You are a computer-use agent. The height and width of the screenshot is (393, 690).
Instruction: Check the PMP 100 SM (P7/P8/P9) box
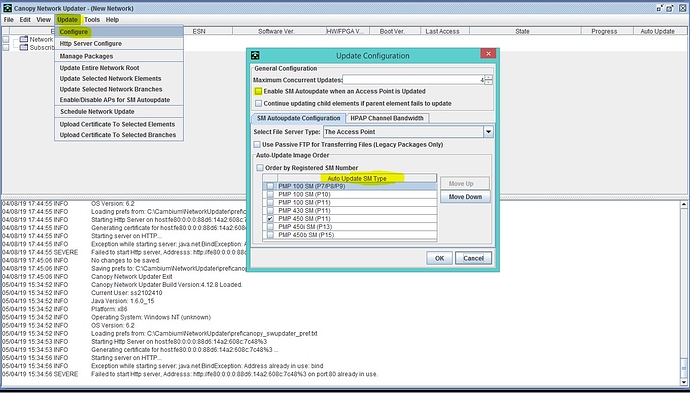pos(270,187)
